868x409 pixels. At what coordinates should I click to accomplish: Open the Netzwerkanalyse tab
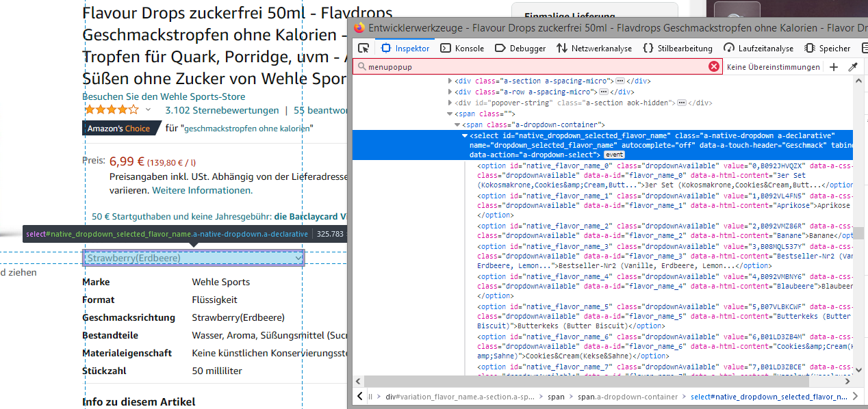point(594,49)
